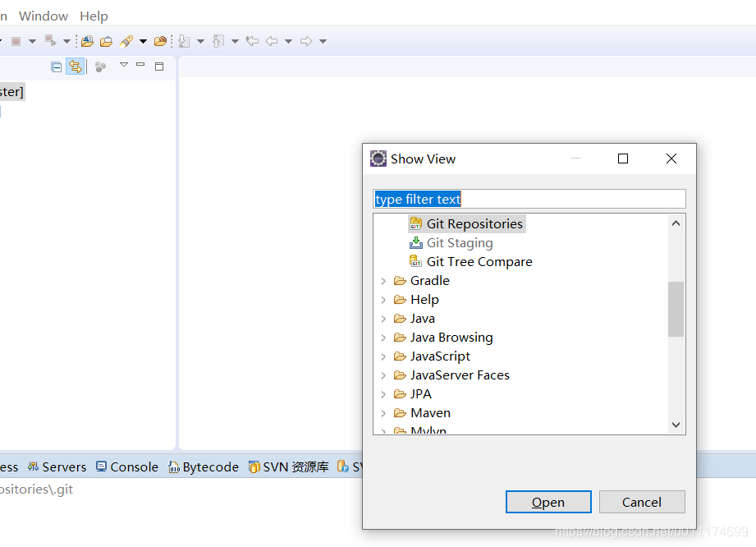Switch to the SVN 资源库 tab
Screen dimensions: 756x547
pyautogui.click(x=289, y=467)
